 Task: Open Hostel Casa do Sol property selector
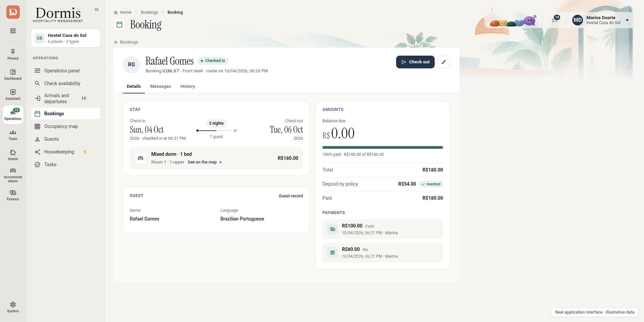pos(66,38)
